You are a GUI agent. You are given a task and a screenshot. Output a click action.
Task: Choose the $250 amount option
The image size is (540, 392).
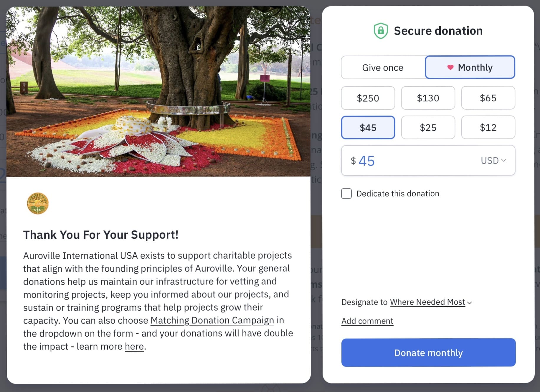(x=368, y=98)
